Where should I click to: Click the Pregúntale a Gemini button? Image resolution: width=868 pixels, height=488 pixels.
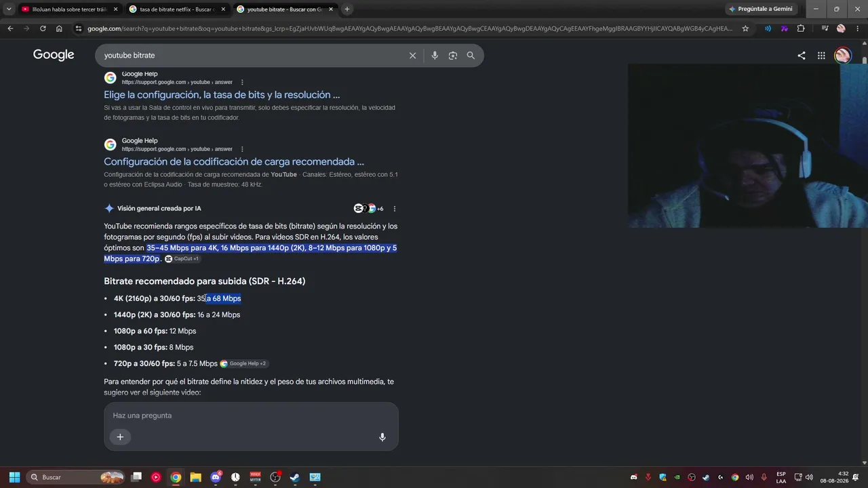pyautogui.click(x=762, y=9)
